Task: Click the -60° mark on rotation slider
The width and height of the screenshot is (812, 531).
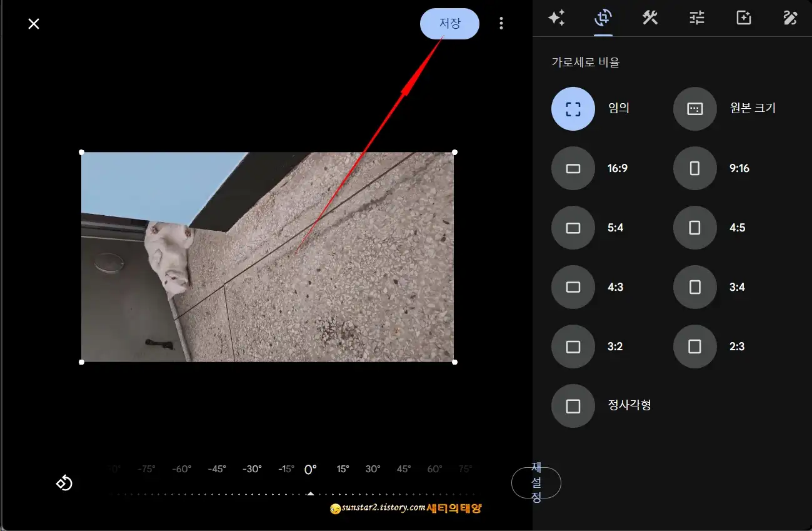Action: (182, 469)
